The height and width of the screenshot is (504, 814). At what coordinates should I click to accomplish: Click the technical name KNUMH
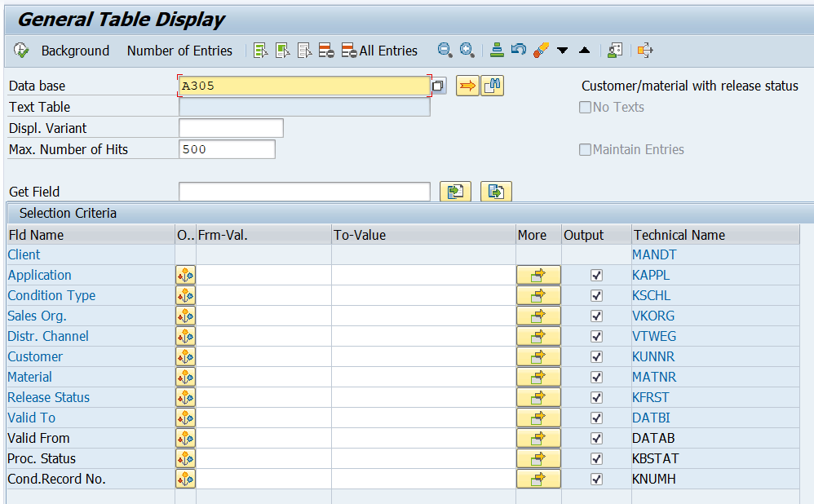(653, 479)
